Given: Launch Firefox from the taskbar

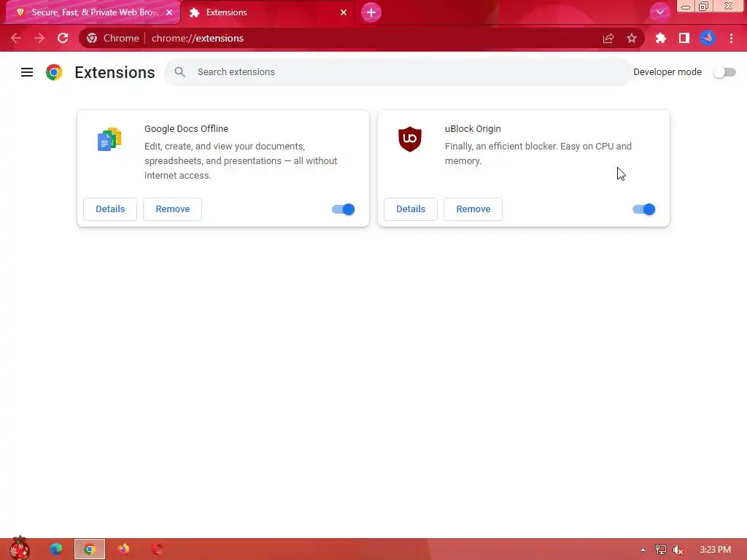Looking at the screenshot, I should (123, 549).
